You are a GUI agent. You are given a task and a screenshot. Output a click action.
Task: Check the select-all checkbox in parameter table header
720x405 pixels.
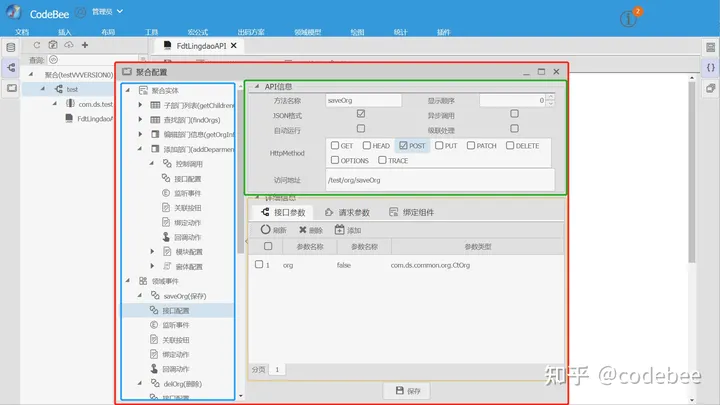[268, 247]
